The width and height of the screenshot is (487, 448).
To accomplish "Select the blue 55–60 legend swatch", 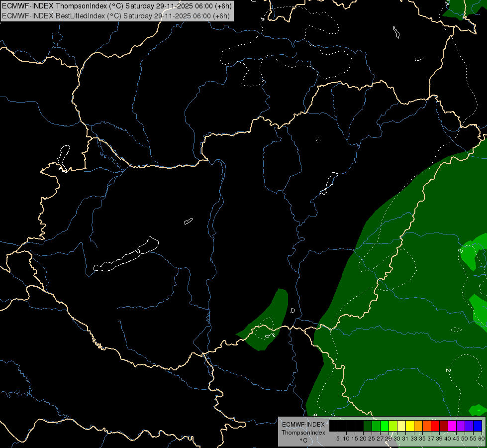I will point(478,426).
